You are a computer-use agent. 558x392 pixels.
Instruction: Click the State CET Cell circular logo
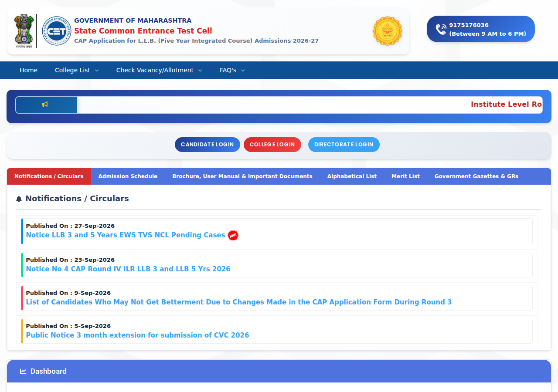(56, 31)
